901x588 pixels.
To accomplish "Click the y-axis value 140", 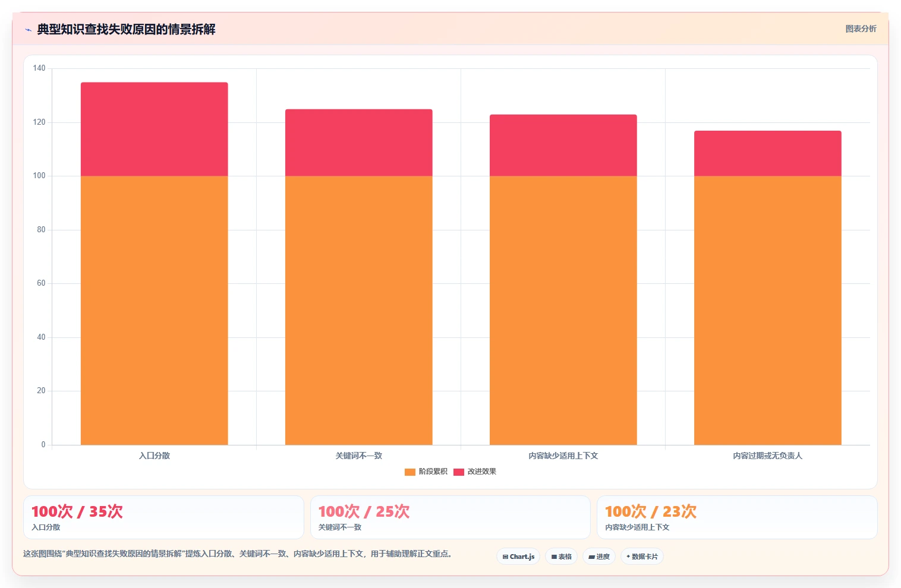I will tap(39, 68).
